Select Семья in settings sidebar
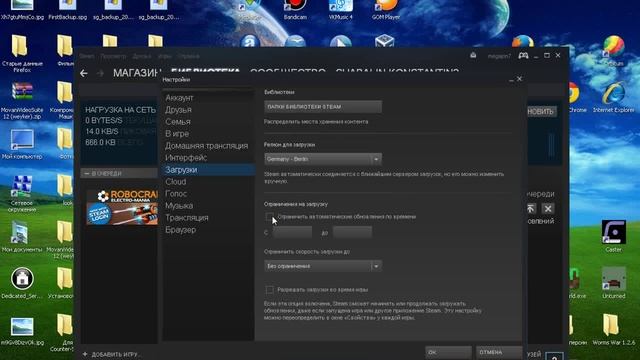 click(209, 122)
